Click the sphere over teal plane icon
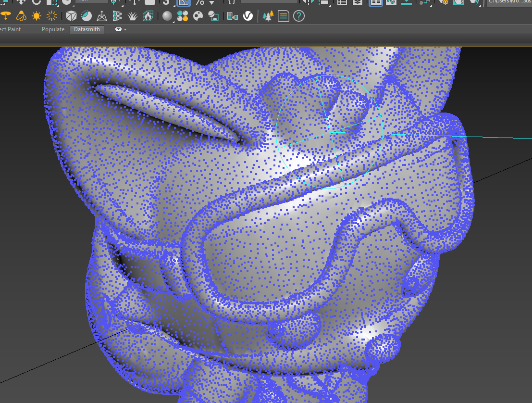 [213, 16]
